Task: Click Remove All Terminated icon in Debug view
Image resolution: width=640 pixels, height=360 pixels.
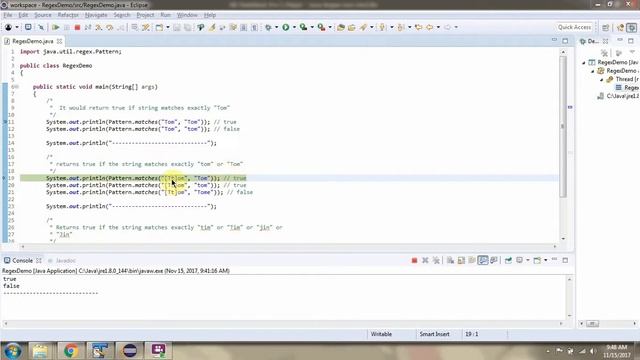Action: click(604, 53)
